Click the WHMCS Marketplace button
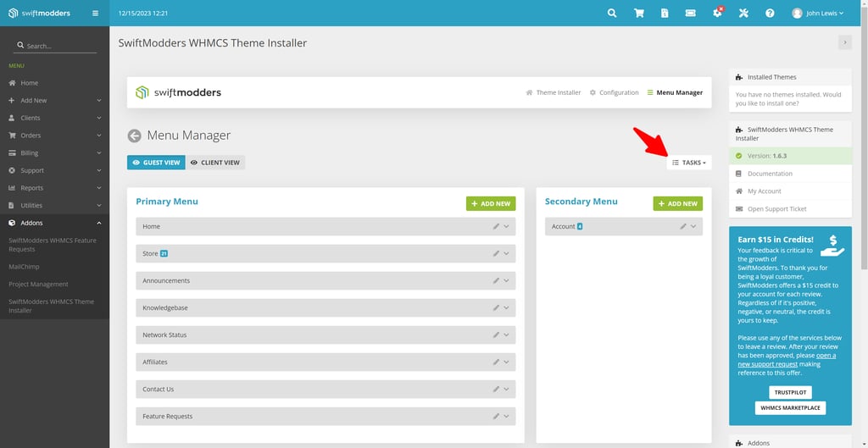The height and width of the screenshot is (448, 868). pos(790,408)
